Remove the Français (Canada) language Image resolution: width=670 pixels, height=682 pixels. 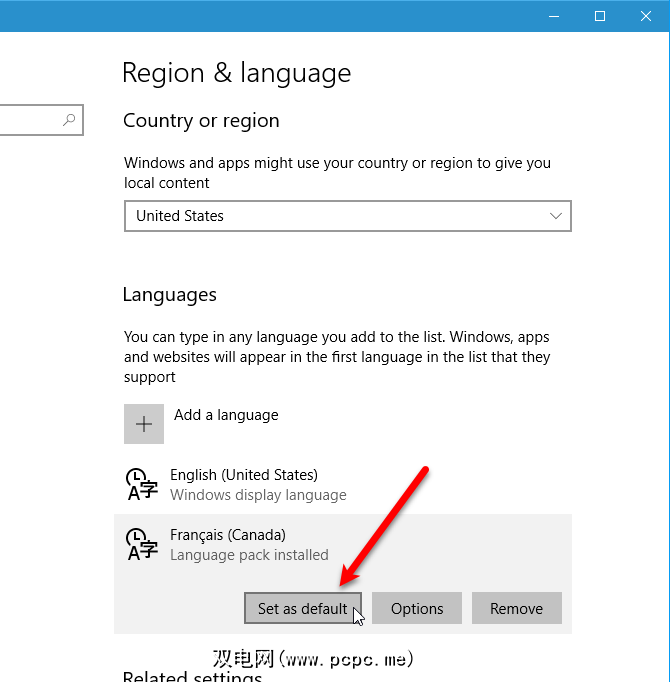click(517, 608)
